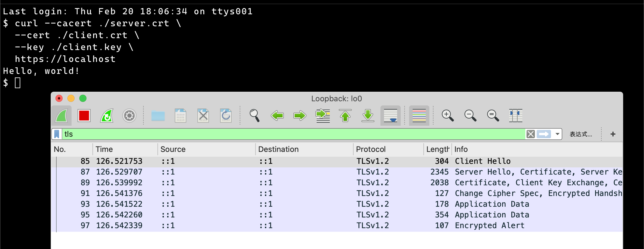Click https://localhost in the terminal

tap(65, 59)
